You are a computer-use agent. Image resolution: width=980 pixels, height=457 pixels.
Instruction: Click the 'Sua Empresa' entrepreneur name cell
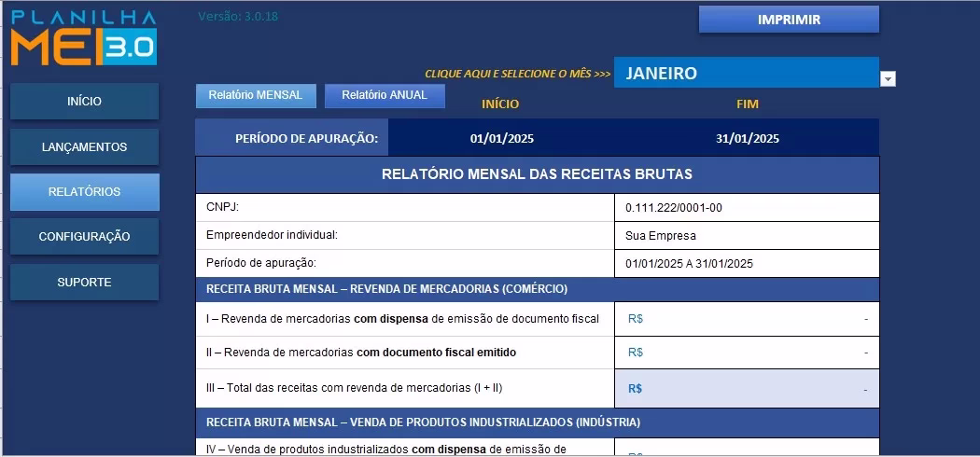747,236
